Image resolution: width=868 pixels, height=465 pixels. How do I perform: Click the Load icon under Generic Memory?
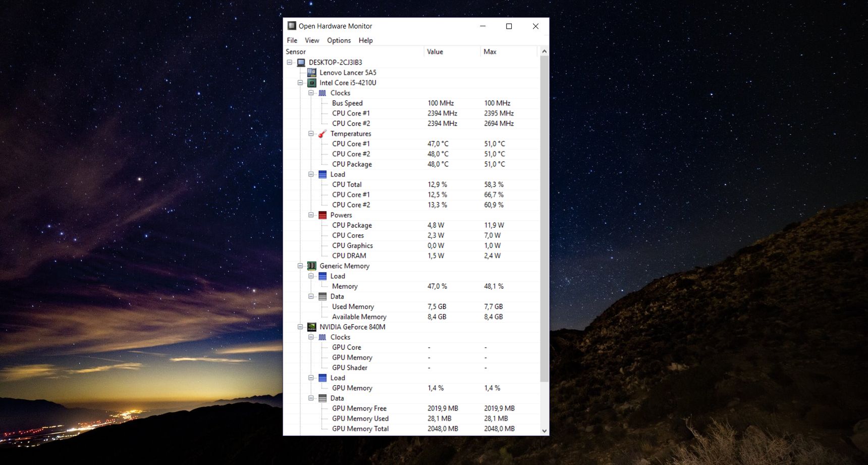(322, 276)
